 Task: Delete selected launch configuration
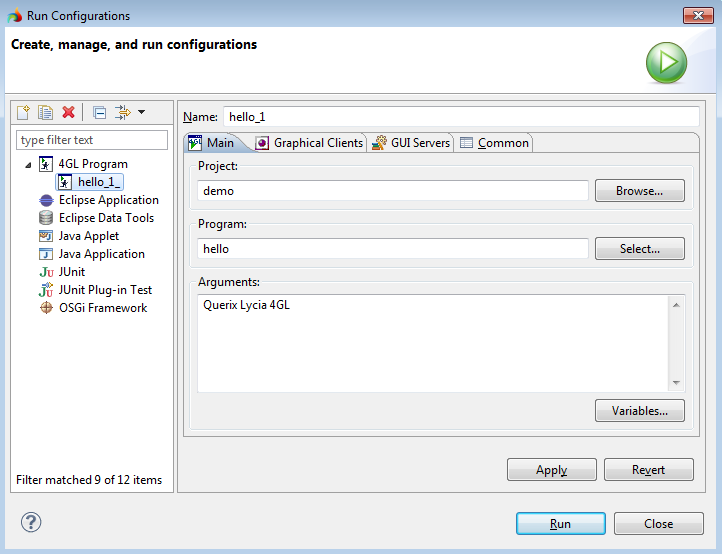68,112
